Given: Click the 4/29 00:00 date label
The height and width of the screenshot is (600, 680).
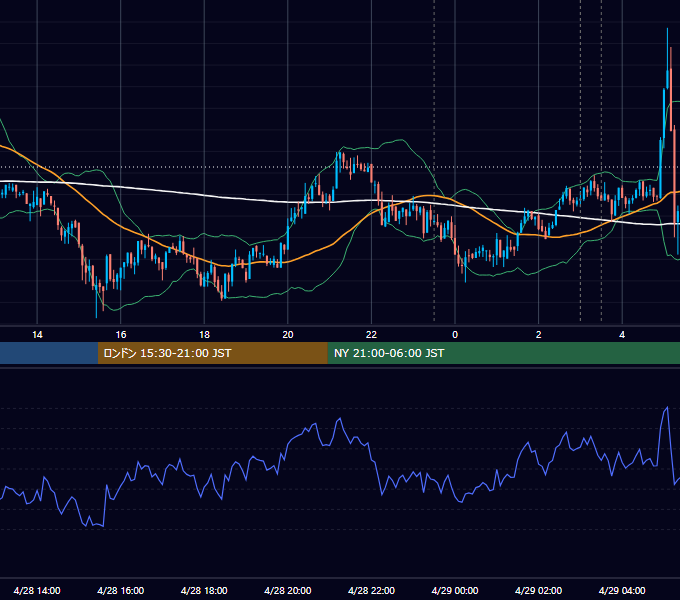Looking at the screenshot, I should pos(455,590).
